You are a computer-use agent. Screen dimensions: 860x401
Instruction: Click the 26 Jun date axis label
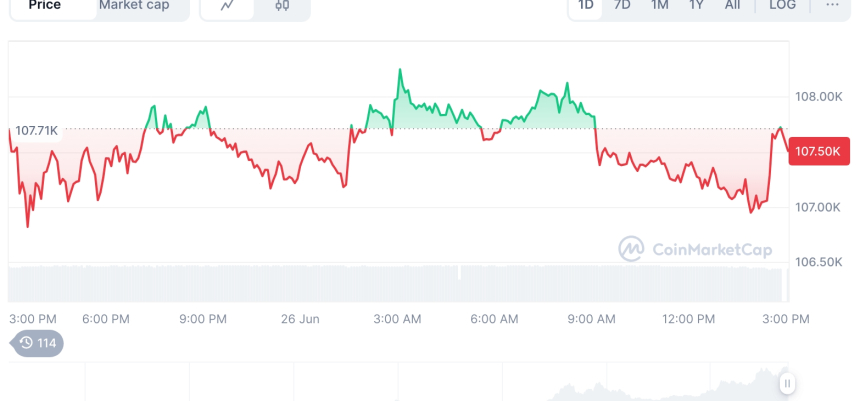pyautogui.click(x=301, y=319)
